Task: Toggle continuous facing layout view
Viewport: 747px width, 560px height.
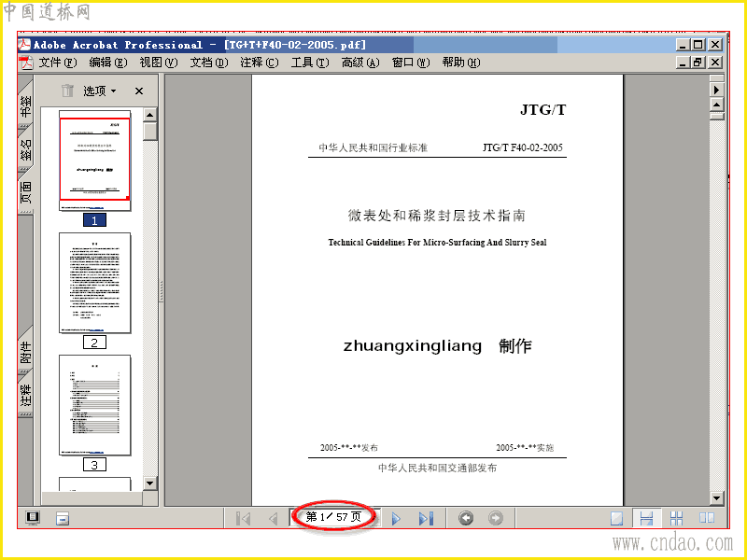Action: [x=676, y=518]
